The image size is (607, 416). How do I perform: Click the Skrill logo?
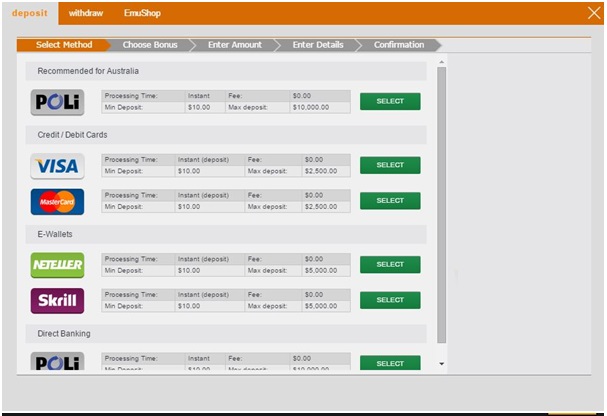pyautogui.click(x=57, y=301)
